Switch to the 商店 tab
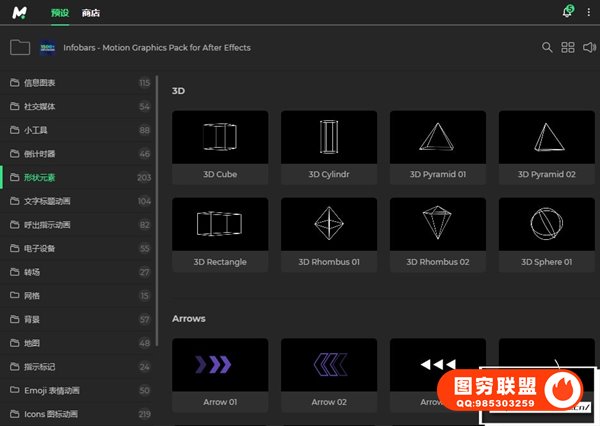600x426 pixels. pos(91,13)
